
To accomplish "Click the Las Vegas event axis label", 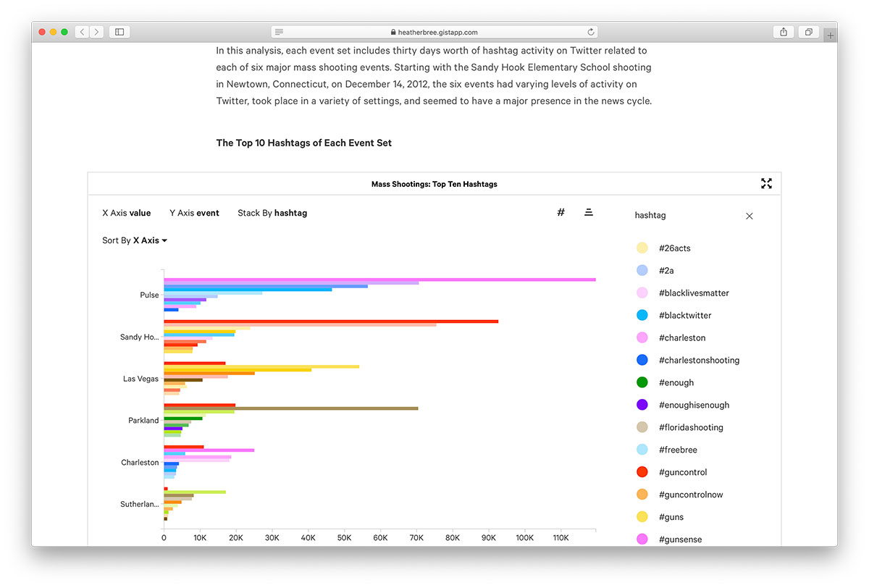I will coord(140,379).
